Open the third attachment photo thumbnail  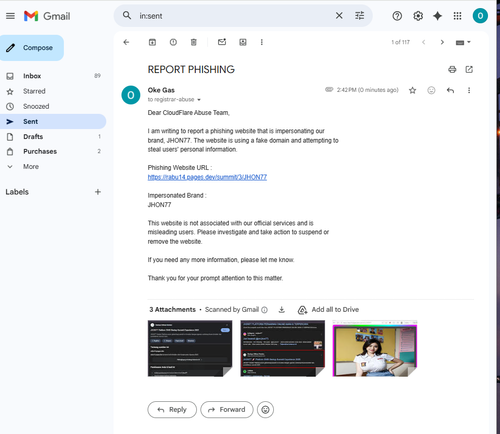point(375,348)
